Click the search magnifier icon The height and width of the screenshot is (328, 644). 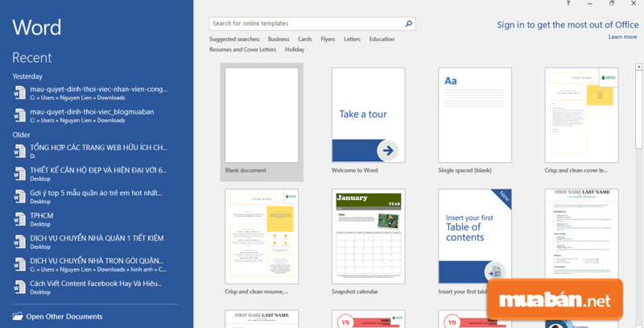pos(409,23)
